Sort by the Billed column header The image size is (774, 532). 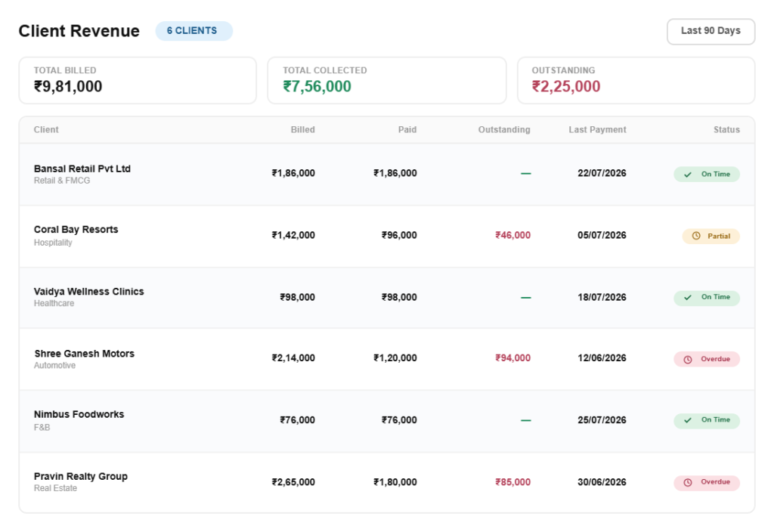tap(302, 130)
